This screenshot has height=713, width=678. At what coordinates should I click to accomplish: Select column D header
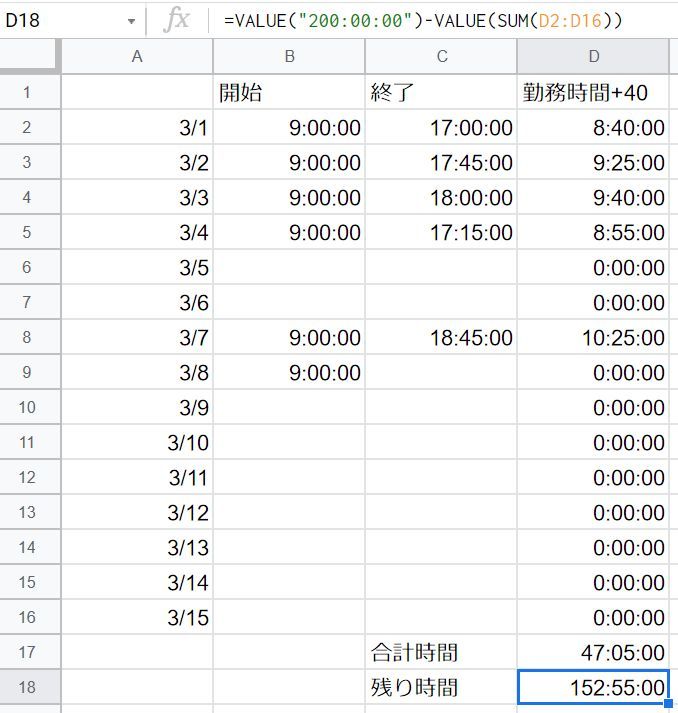tap(594, 57)
